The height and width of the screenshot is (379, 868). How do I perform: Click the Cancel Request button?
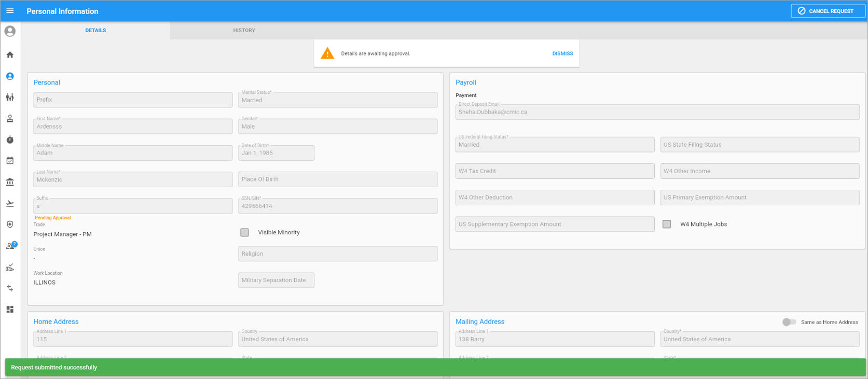point(828,11)
